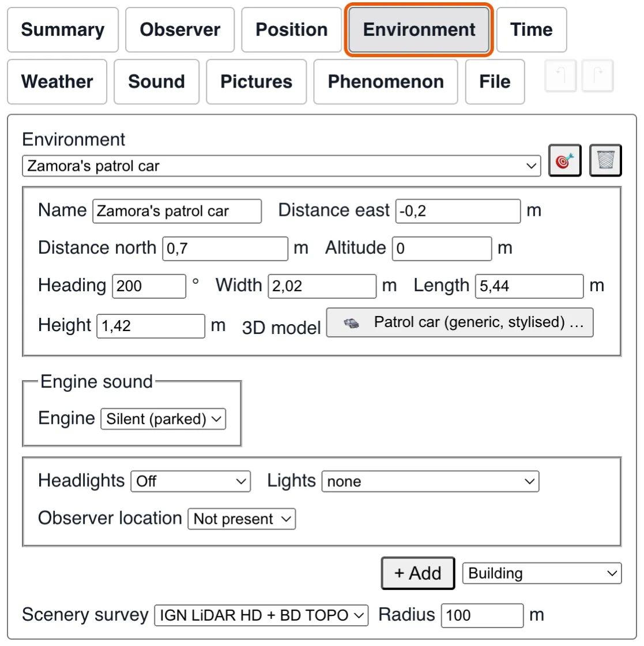The height and width of the screenshot is (646, 644).
Task: Change the Observer location dropdown
Action: pyautogui.click(x=242, y=519)
